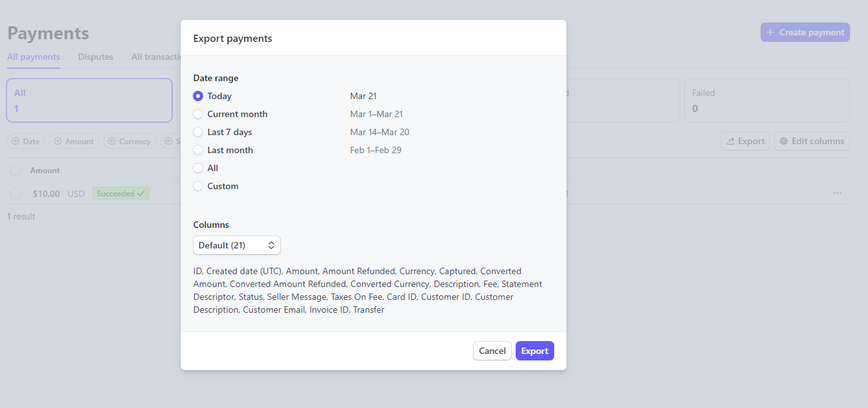This screenshot has height=408, width=868.
Task: Choose the Last 7 days option
Action: [x=198, y=132]
